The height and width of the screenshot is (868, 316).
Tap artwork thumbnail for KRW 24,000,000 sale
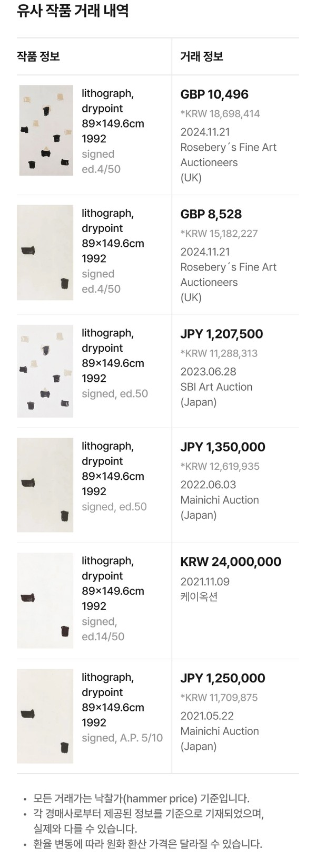point(45,600)
